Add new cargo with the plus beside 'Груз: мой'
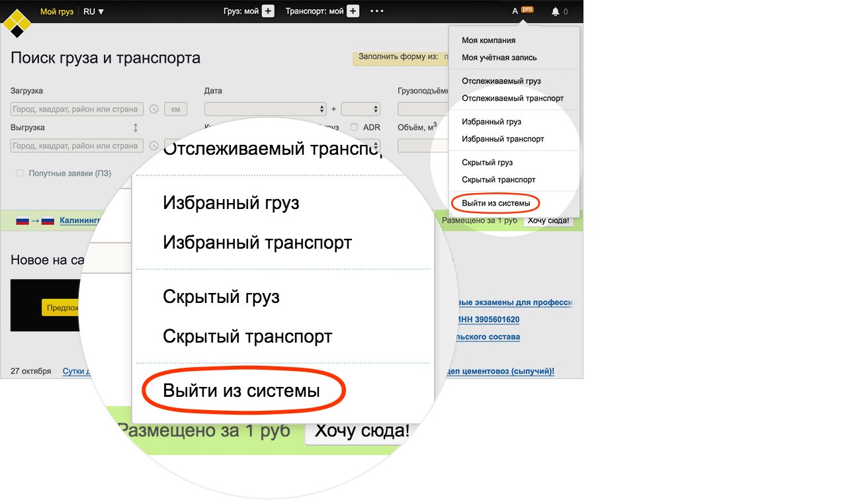The width and height of the screenshot is (860, 504). click(x=268, y=11)
